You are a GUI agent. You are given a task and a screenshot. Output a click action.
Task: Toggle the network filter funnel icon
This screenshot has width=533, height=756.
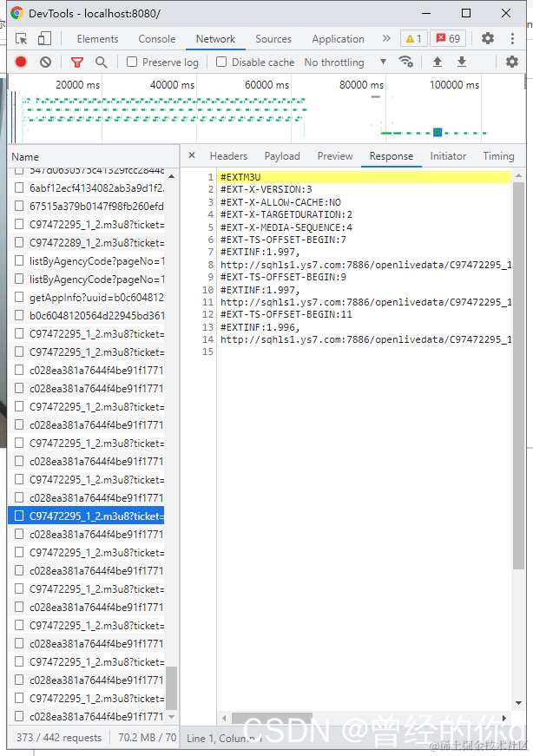(76, 62)
